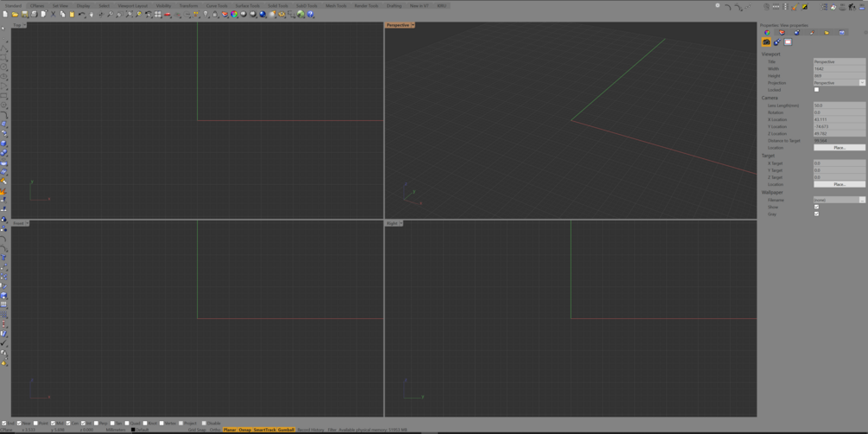This screenshot has width=868, height=434.
Task: Click the Wallpaper Filename browse button
Action: point(862,200)
